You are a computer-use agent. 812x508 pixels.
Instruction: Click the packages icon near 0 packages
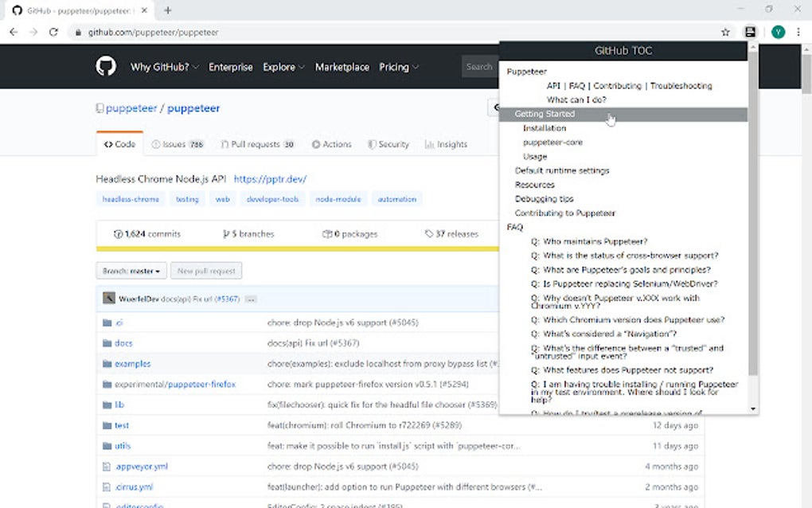click(326, 233)
